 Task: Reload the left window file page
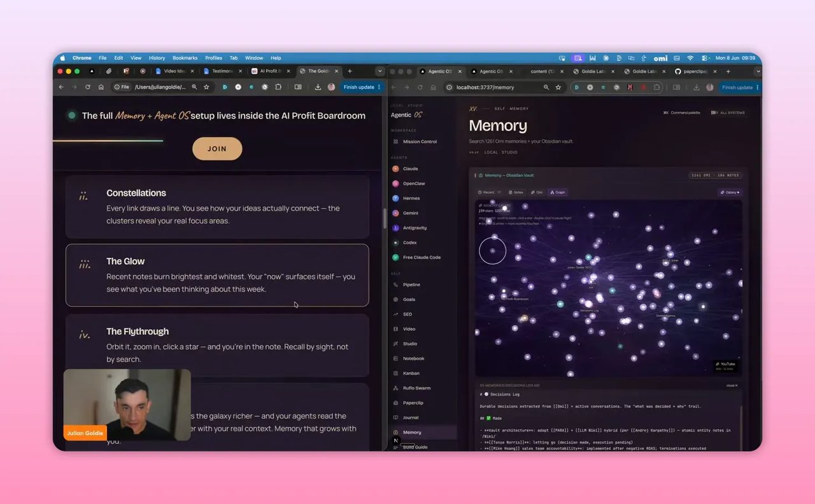pos(87,87)
